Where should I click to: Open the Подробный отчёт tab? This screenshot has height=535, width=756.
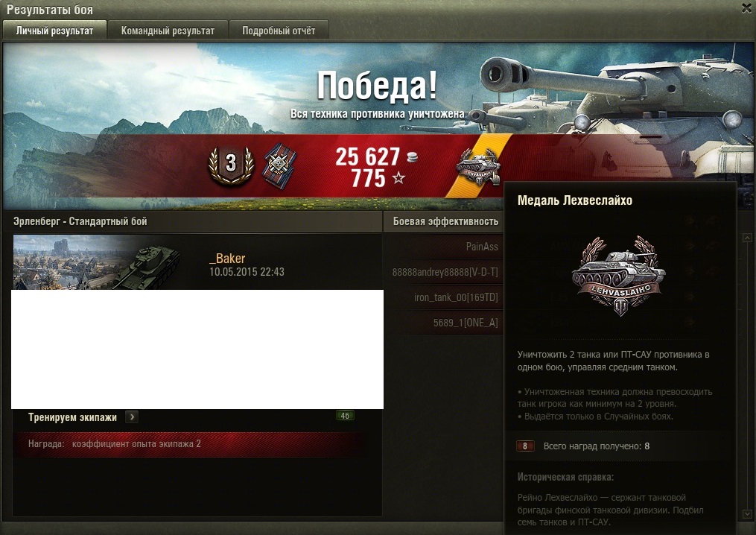(279, 30)
